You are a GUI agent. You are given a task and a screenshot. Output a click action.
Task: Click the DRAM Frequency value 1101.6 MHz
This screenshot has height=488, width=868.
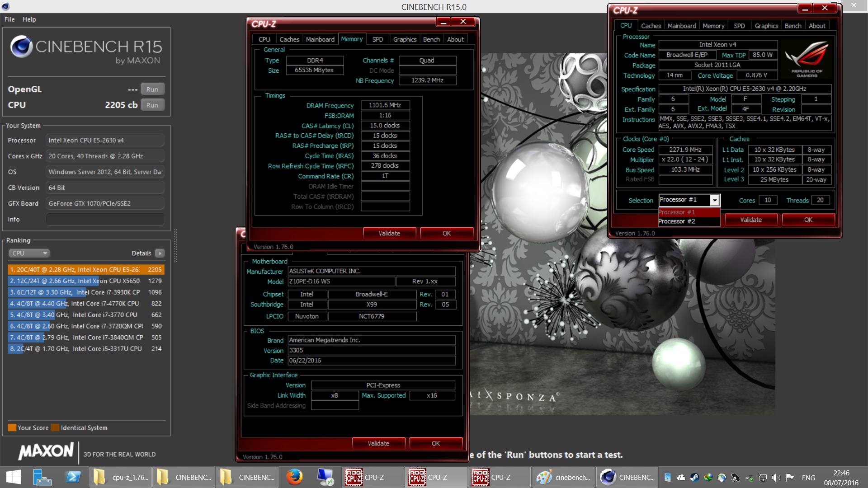[385, 105]
